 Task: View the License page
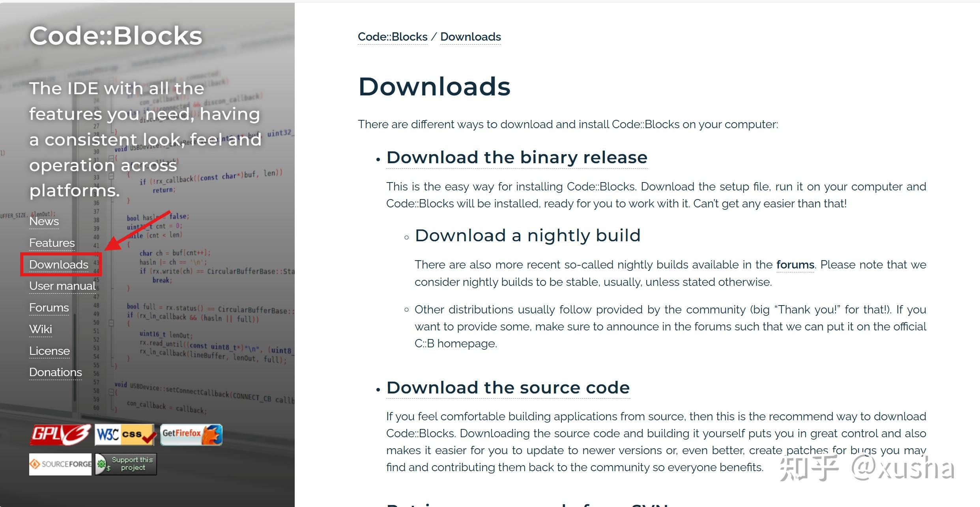point(49,351)
